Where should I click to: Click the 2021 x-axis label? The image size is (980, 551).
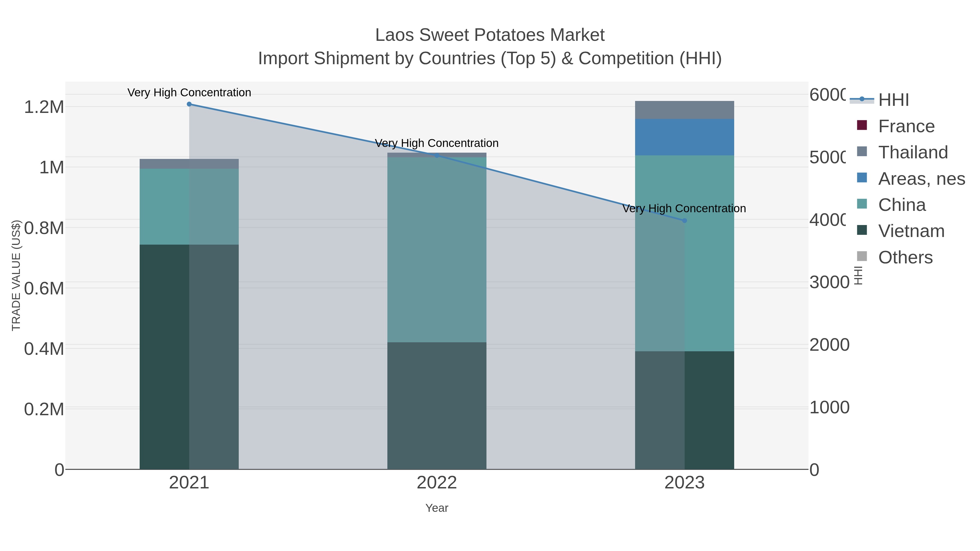[x=189, y=483]
